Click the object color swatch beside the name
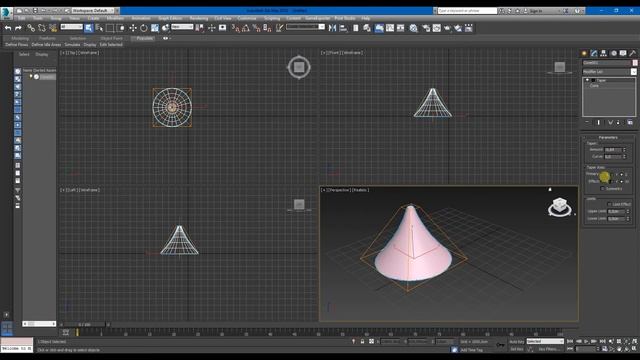Image resolution: width=640 pixels, height=360 pixels. tap(635, 63)
